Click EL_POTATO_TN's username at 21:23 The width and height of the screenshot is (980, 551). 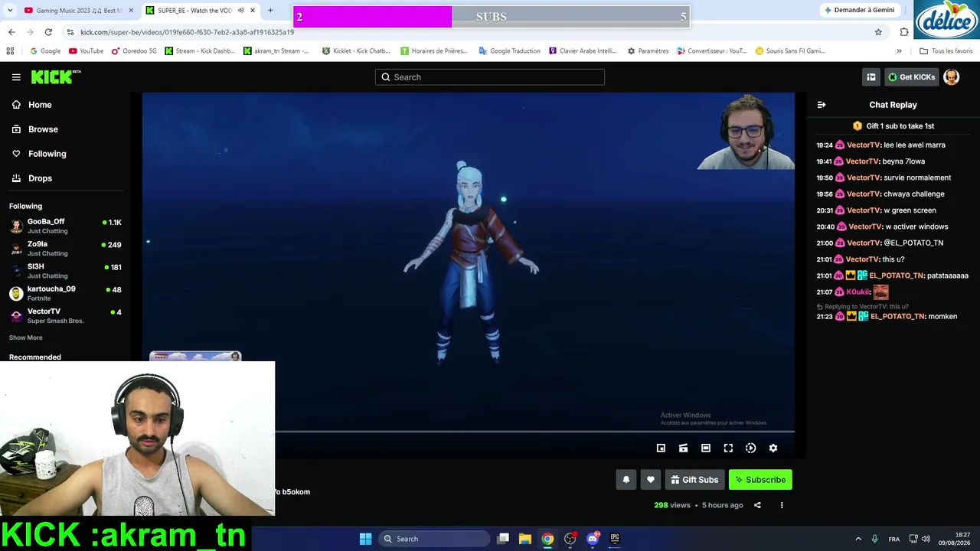click(x=897, y=316)
